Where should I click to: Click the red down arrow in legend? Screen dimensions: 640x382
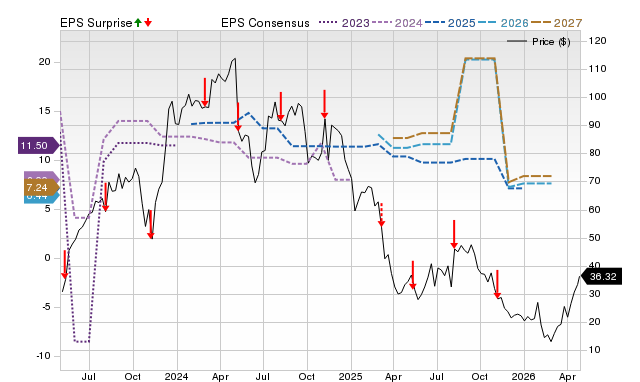pyautogui.click(x=148, y=22)
